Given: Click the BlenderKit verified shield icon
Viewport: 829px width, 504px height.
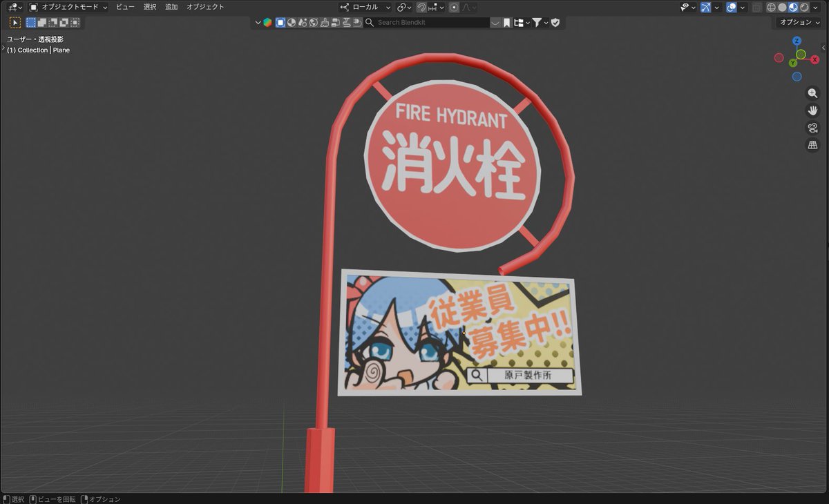Looking at the screenshot, I should [x=555, y=22].
